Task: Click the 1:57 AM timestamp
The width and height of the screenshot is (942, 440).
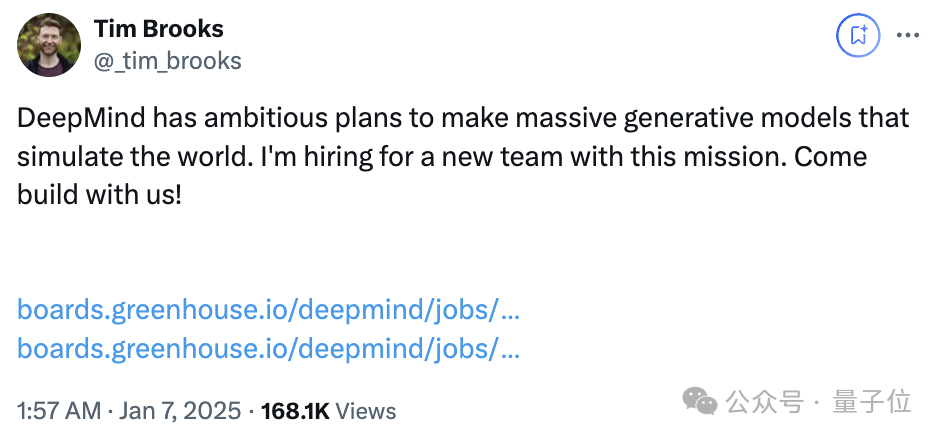Action: [x=59, y=411]
